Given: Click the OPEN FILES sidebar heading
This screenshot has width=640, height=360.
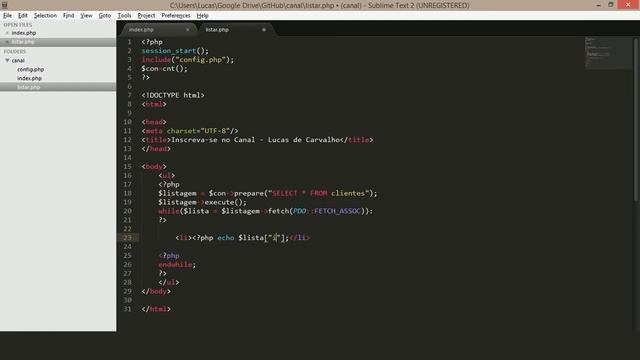Looking at the screenshot, I should click(18, 25).
